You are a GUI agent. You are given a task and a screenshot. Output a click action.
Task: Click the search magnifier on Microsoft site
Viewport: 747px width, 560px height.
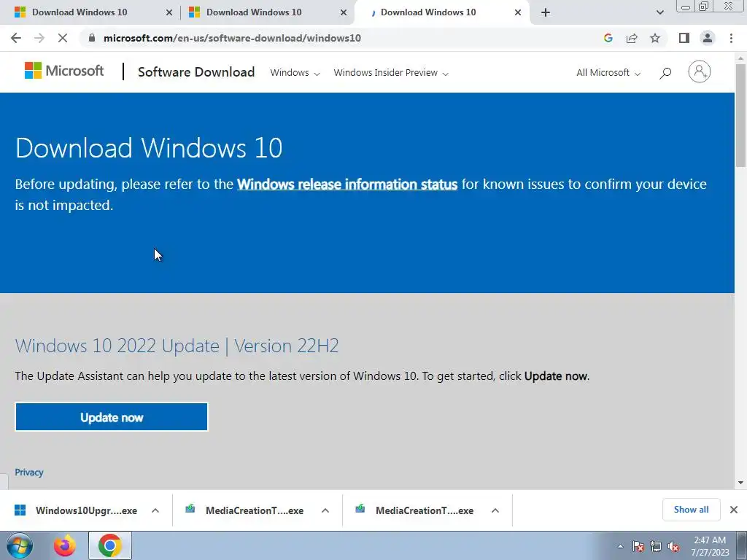[665, 73]
